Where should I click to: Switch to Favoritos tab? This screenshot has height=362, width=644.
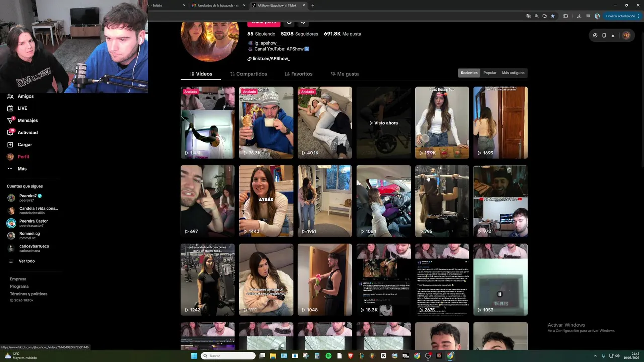click(x=299, y=74)
